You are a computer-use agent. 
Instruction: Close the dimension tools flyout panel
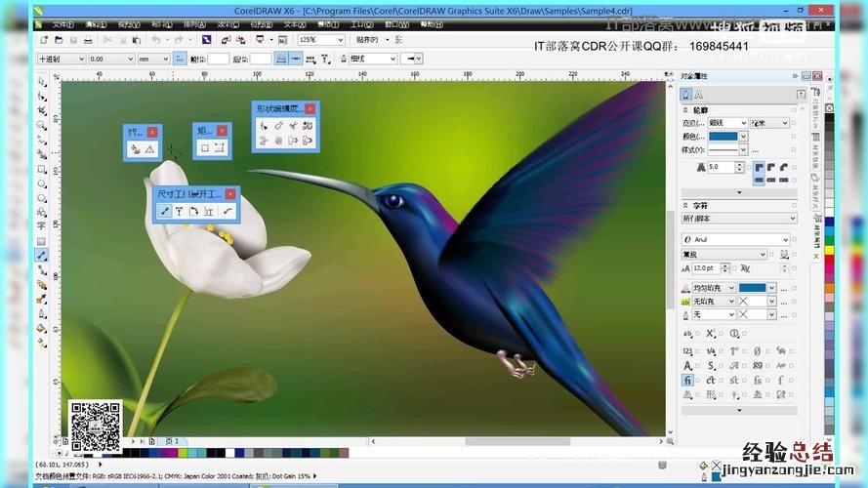pyautogui.click(x=230, y=193)
